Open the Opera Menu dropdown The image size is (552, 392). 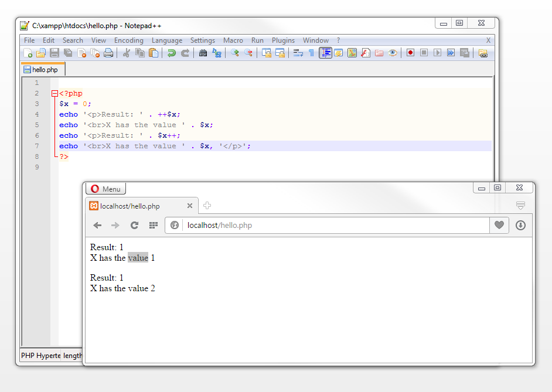point(105,189)
